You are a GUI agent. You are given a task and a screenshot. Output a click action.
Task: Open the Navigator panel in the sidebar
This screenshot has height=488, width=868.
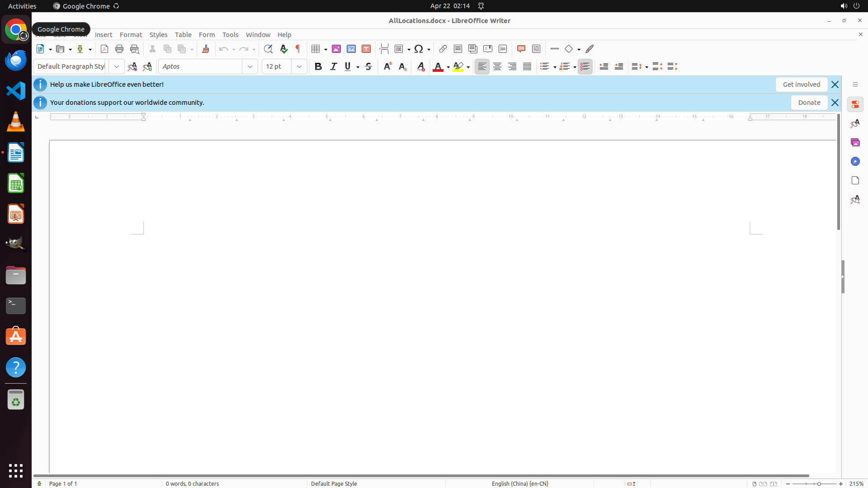(855, 161)
